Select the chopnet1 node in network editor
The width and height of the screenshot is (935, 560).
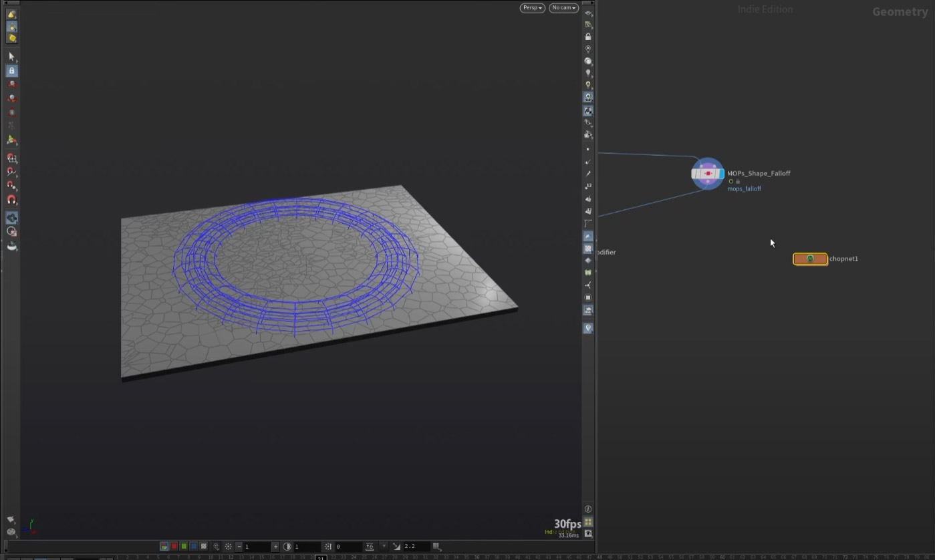click(810, 259)
